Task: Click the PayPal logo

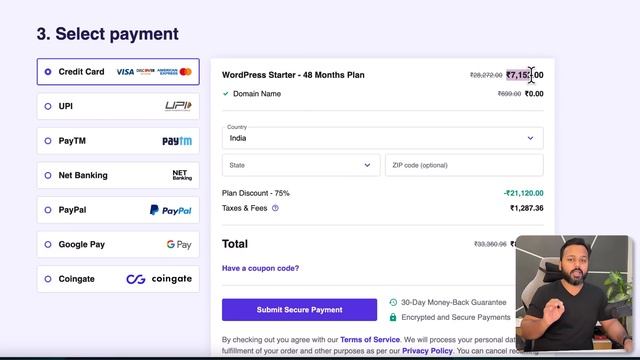Action: tap(171, 210)
